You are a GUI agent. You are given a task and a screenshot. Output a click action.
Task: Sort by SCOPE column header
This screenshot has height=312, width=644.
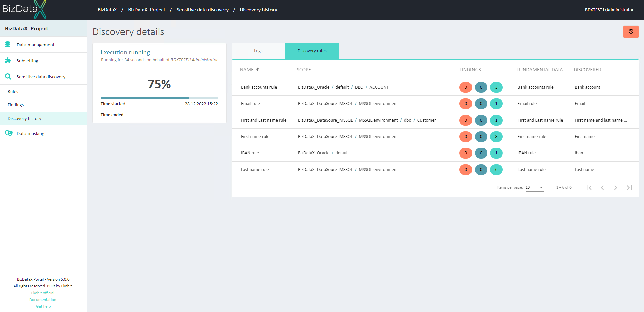tap(304, 70)
